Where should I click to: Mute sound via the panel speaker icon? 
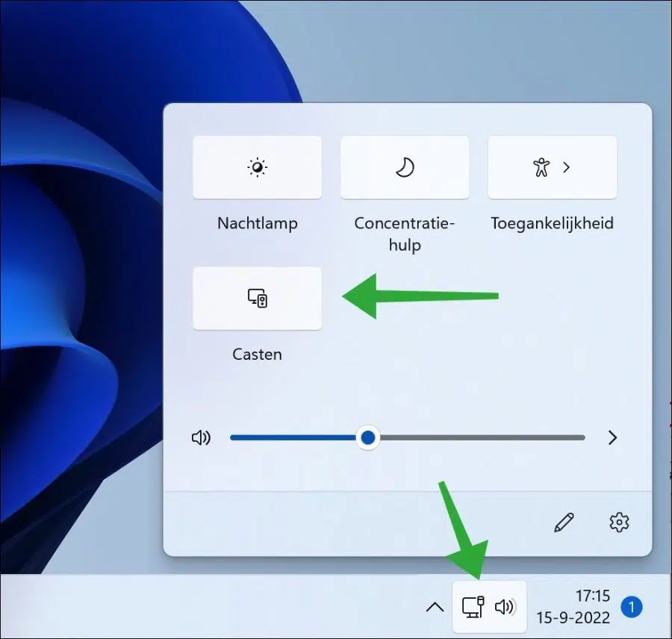pos(201,437)
